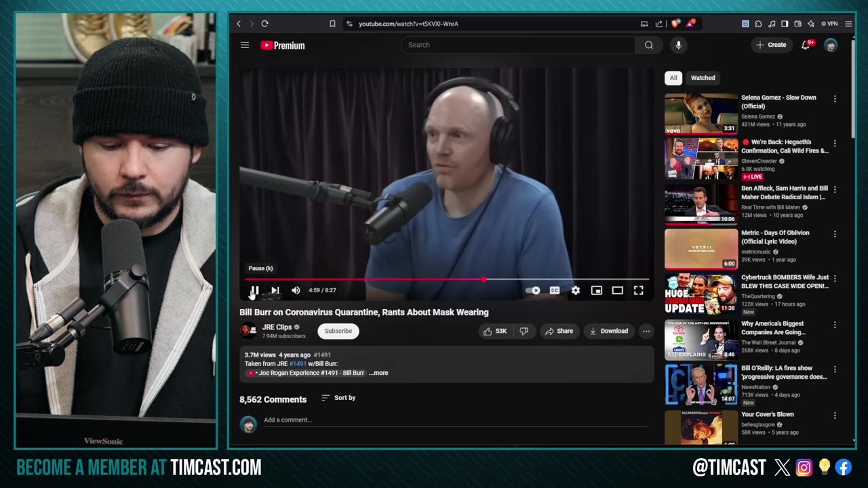Go to YouTube Premium home logo
The image size is (868, 488).
(x=283, y=45)
